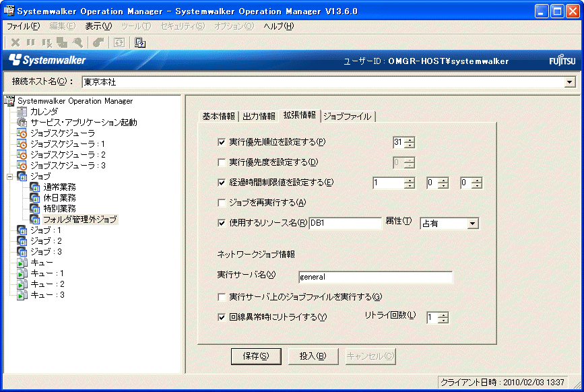Open the 接続ホスト名 dropdown showing 東京本社
Viewport: 584px width, 392px height.
pyautogui.click(x=569, y=82)
